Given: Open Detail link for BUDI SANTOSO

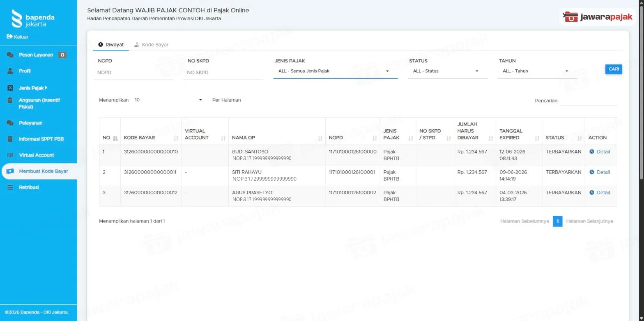Looking at the screenshot, I should [x=603, y=151].
